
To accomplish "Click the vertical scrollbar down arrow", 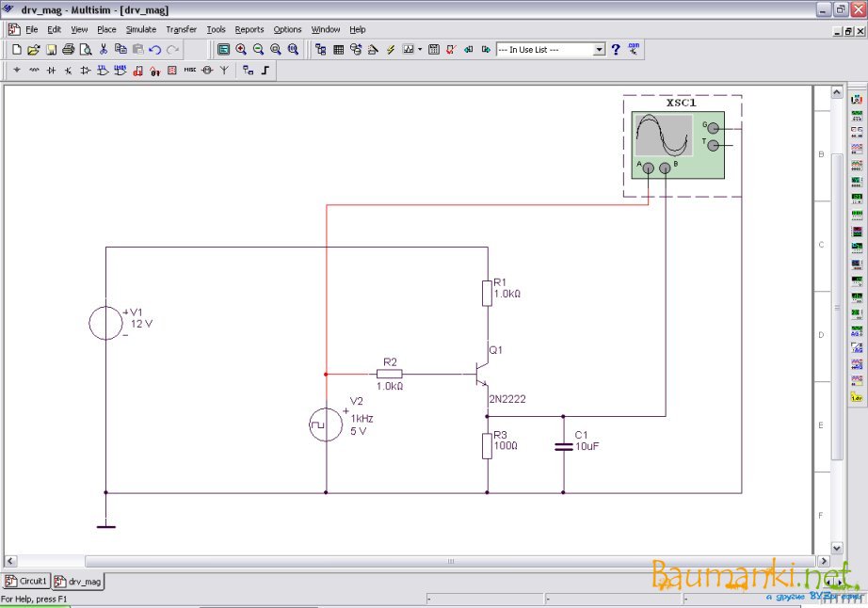I will click(836, 548).
